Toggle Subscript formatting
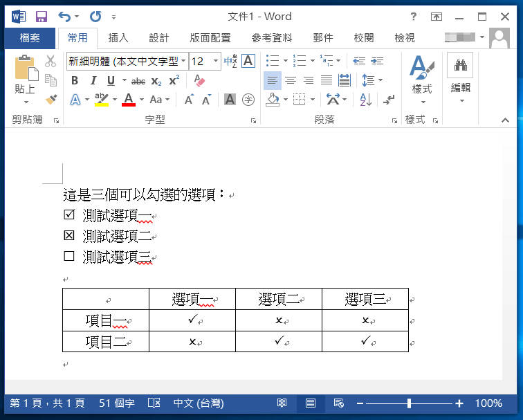The width and height of the screenshot is (523, 420). 156,81
